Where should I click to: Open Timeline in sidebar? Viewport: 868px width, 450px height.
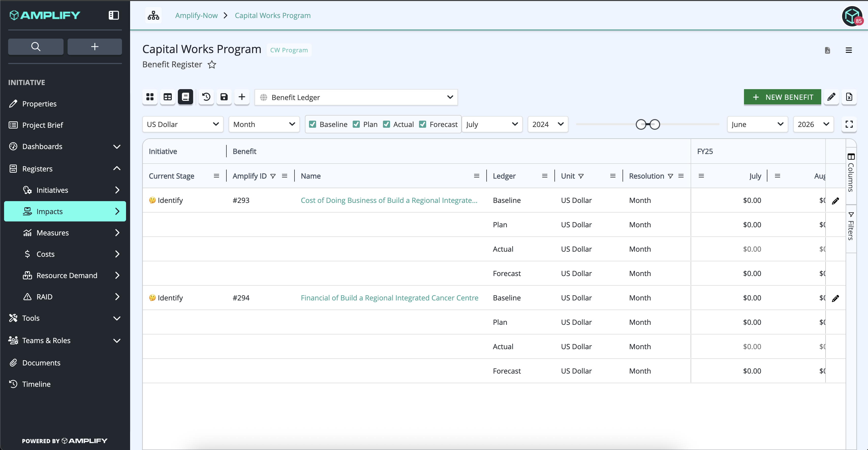(x=65, y=384)
